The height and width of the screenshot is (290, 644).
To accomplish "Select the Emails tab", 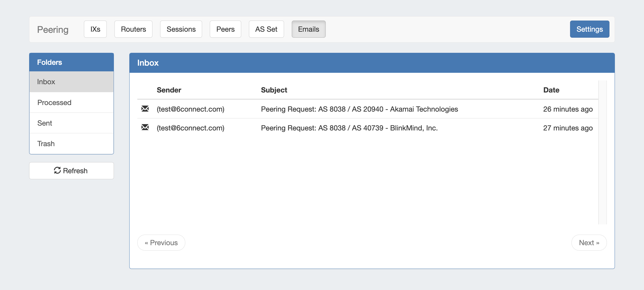I will pyautogui.click(x=308, y=29).
